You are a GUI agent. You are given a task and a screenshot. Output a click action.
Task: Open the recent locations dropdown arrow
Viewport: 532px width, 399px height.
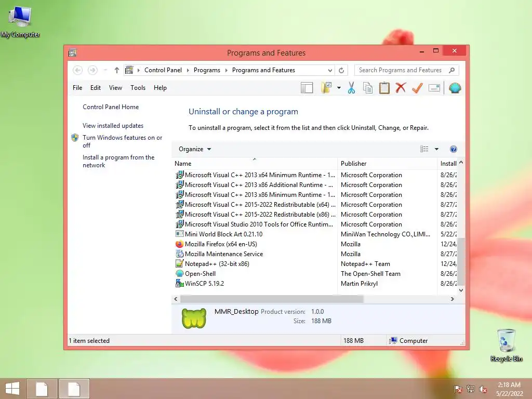click(x=105, y=70)
